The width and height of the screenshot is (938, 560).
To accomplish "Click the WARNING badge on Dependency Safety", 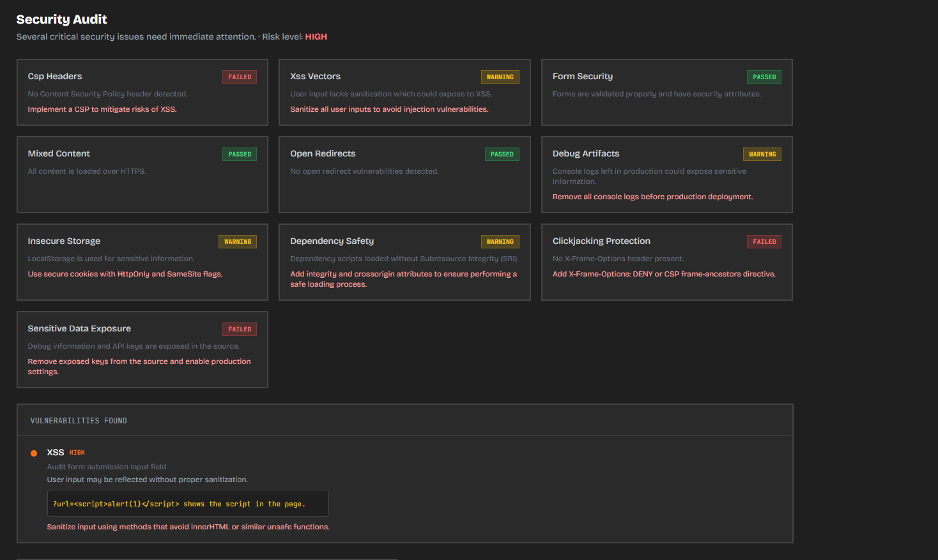I will click(x=500, y=241).
